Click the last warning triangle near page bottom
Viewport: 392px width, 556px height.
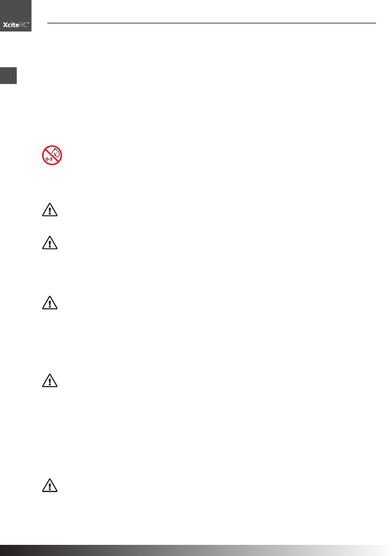pyautogui.click(x=50, y=485)
